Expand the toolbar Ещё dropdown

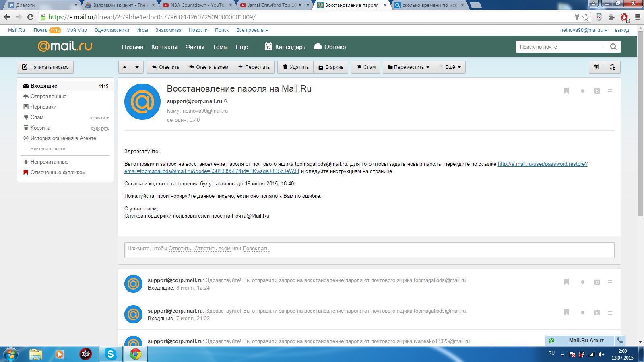450,67
